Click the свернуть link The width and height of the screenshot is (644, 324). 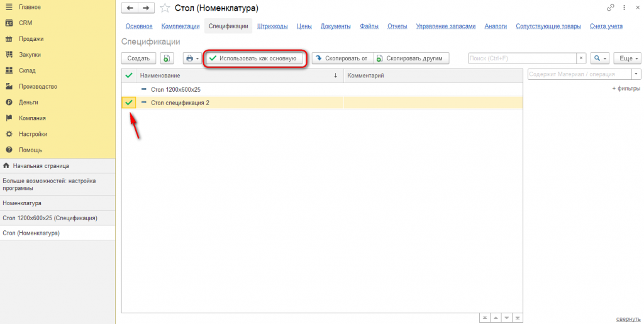point(628,319)
